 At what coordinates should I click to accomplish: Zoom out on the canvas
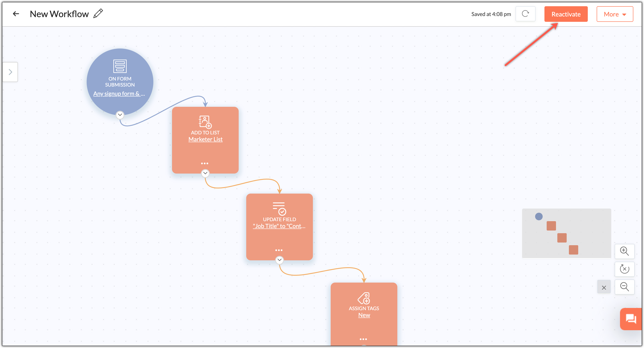624,287
